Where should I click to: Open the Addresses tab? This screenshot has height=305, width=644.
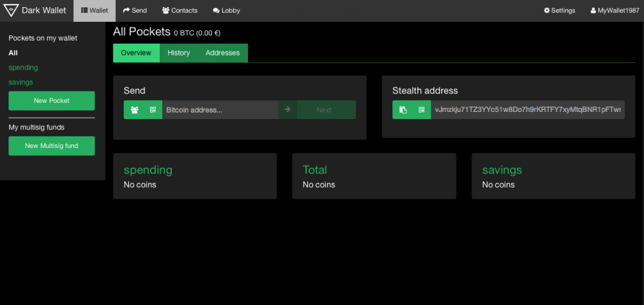coord(222,53)
